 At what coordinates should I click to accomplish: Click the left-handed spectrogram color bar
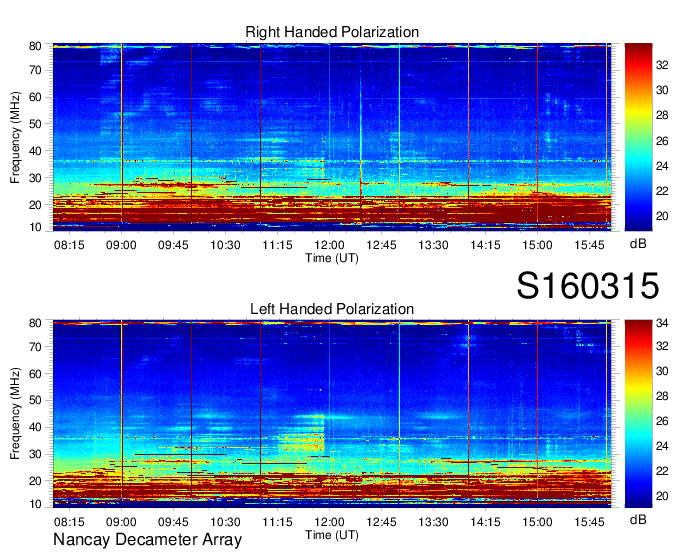[638, 414]
